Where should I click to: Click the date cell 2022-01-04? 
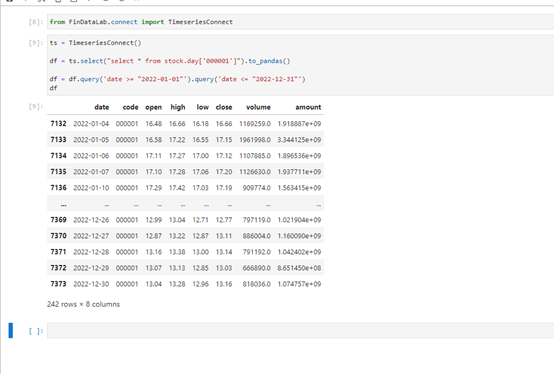[91, 124]
